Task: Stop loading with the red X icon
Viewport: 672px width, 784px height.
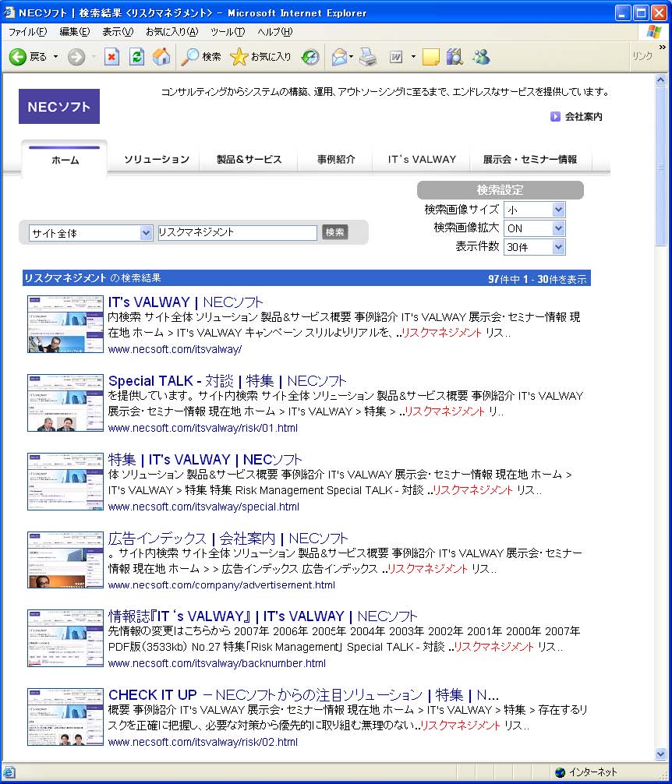Action: point(112,56)
